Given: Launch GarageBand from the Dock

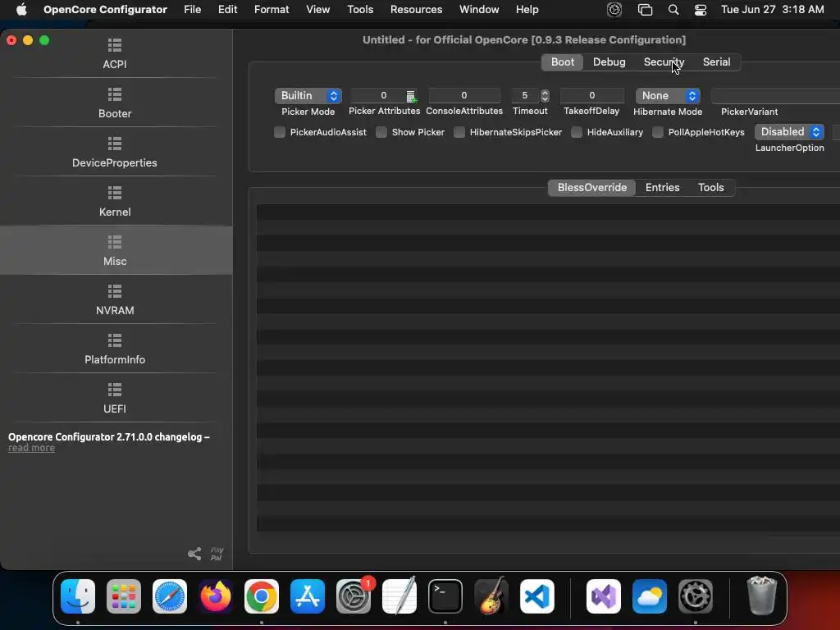Looking at the screenshot, I should tap(491, 596).
